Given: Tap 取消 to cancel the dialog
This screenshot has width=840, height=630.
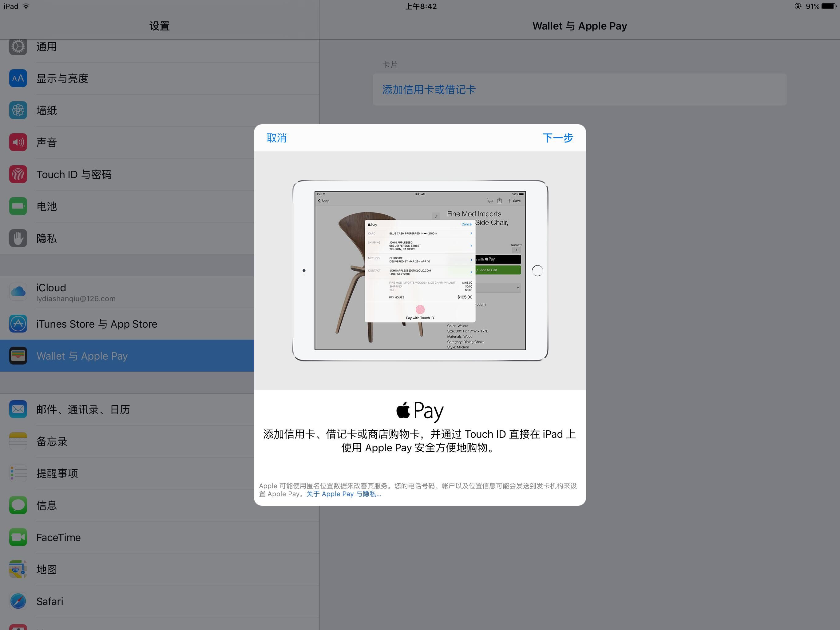Looking at the screenshot, I should 276,138.
